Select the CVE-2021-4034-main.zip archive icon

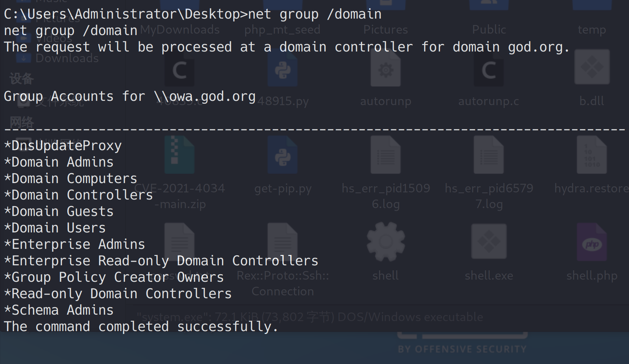pyautogui.click(x=179, y=156)
